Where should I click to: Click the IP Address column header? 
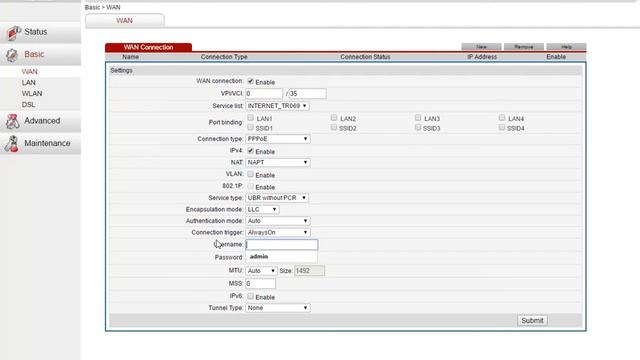482,57
